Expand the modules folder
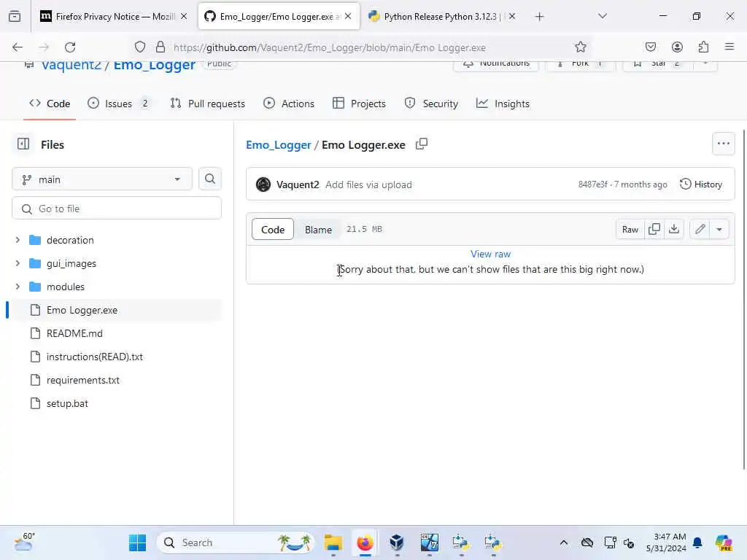Image resolution: width=747 pixels, height=560 pixels. click(18, 287)
